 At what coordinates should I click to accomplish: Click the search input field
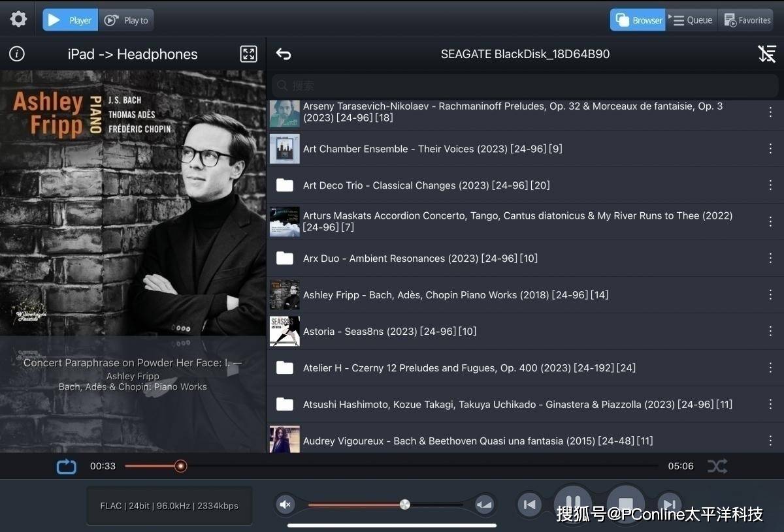[x=525, y=86]
